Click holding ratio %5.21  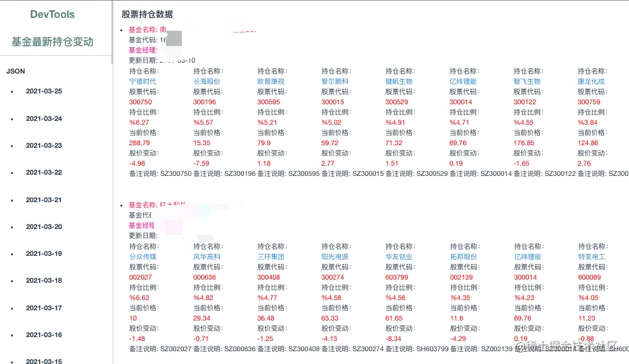pyautogui.click(x=267, y=123)
